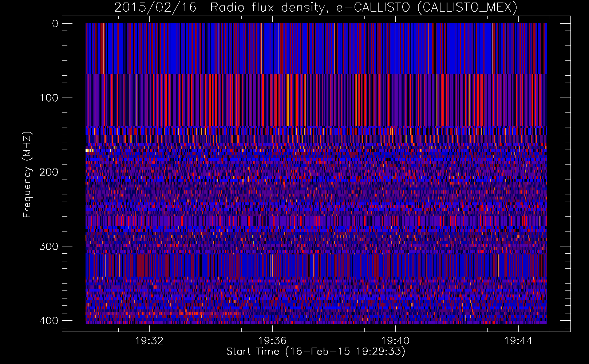Viewport: 589px width, 364px height.
Task: Click the '100' frequency tick label
Action: (x=49, y=98)
